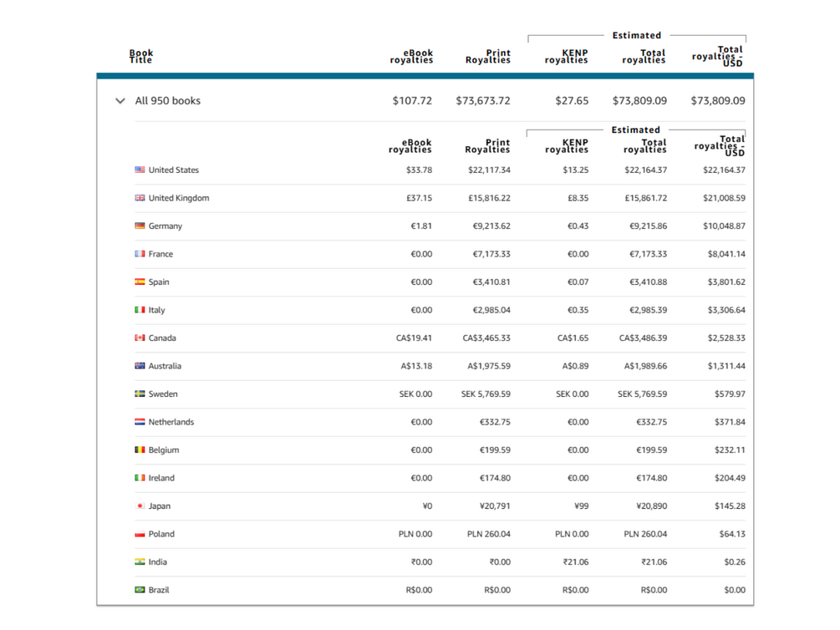The width and height of the screenshot is (840, 630).
Task: Click the Australia flag icon
Action: (140, 366)
